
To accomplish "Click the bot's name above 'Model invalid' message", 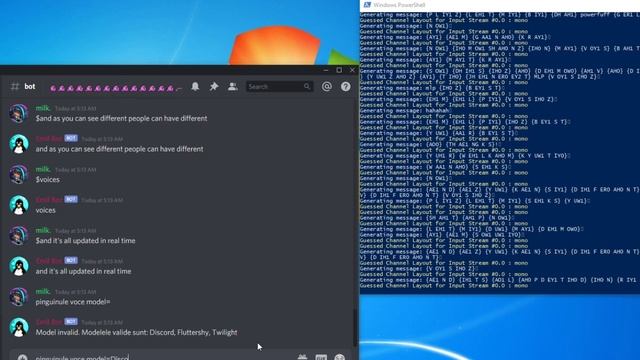I will coord(49,322).
